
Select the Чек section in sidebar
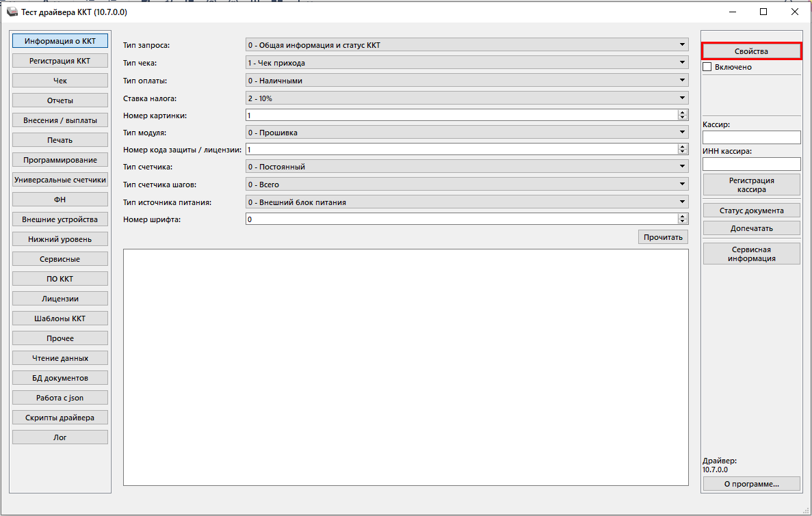(60, 81)
